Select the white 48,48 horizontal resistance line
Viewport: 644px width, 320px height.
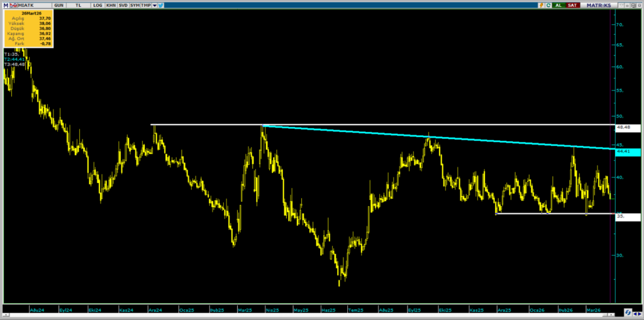[x=382, y=124]
